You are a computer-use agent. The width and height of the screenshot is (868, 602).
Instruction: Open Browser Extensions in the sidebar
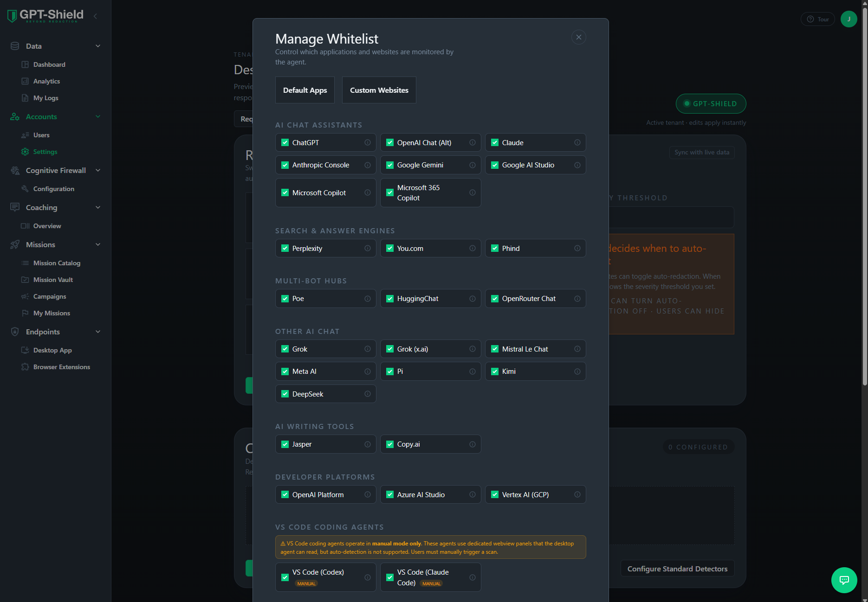[x=62, y=367]
